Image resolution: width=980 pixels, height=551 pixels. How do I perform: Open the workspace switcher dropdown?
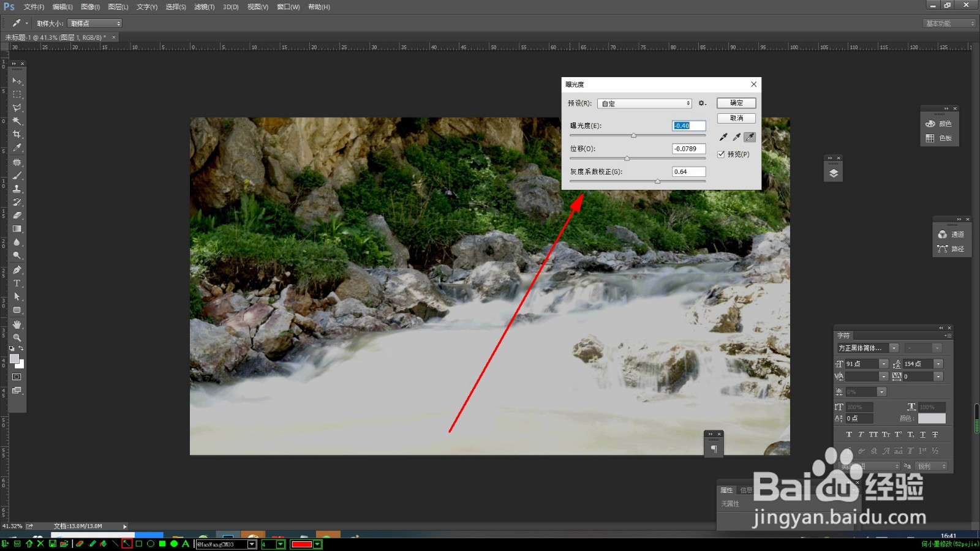pyautogui.click(x=949, y=23)
